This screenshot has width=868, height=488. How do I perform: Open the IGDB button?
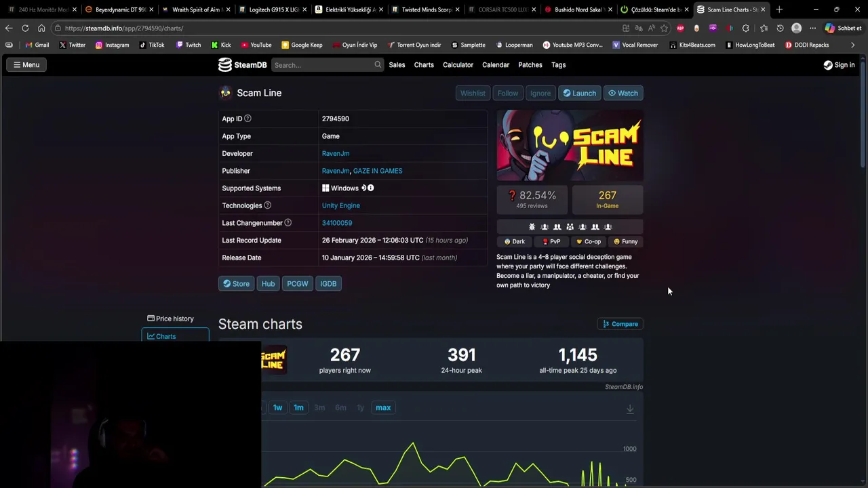point(328,284)
